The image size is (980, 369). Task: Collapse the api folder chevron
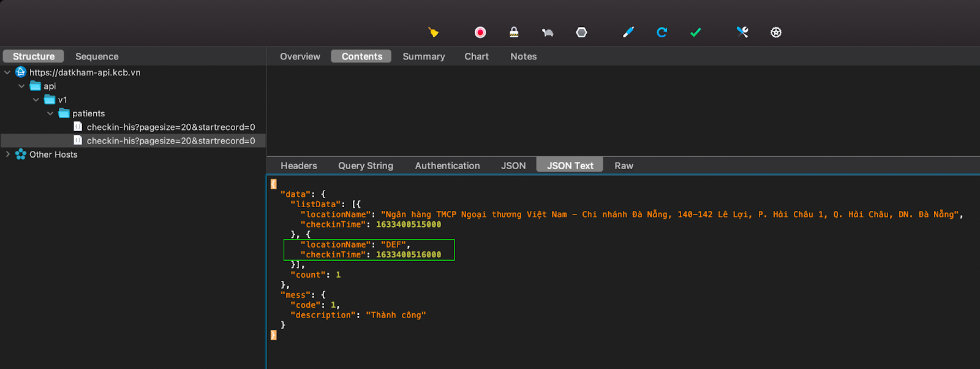pyautogui.click(x=21, y=86)
